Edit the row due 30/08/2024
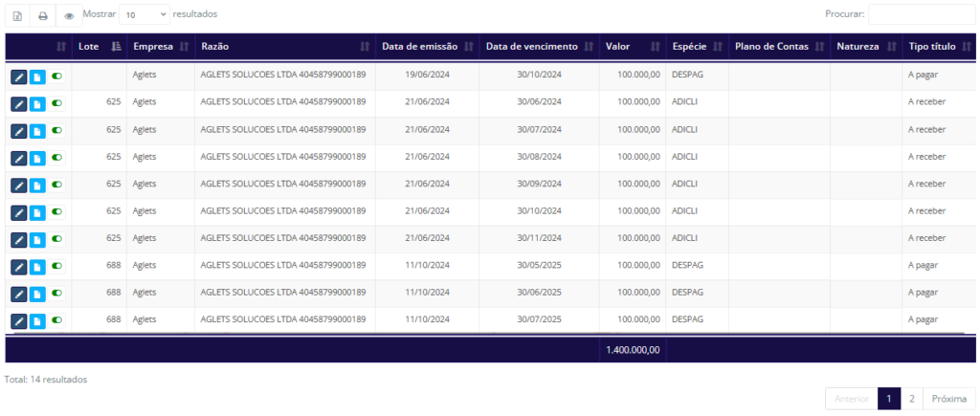The height and width of the screenshot is (416, 980). click(x=19, y=158)
